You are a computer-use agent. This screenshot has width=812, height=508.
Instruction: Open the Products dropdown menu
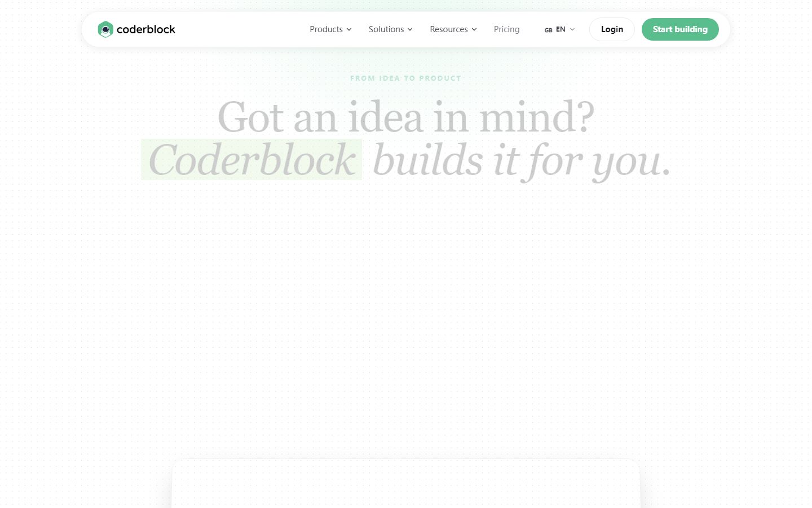330,29
